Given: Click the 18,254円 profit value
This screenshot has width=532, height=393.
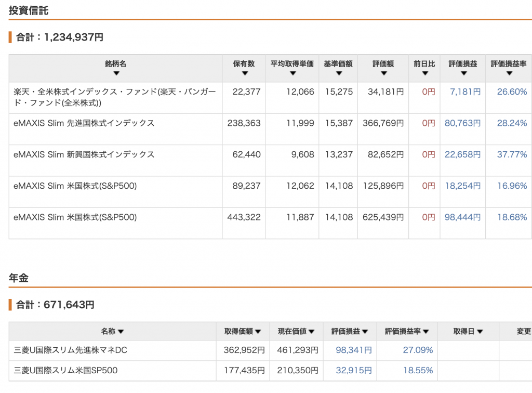Looking at the screenshot, I should (x=463, y=186).
